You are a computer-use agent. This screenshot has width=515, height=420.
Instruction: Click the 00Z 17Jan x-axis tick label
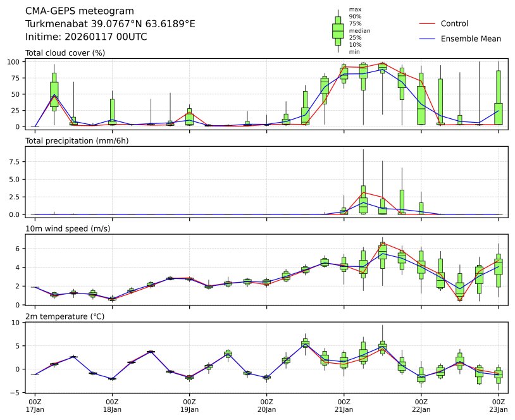[35, 405]
